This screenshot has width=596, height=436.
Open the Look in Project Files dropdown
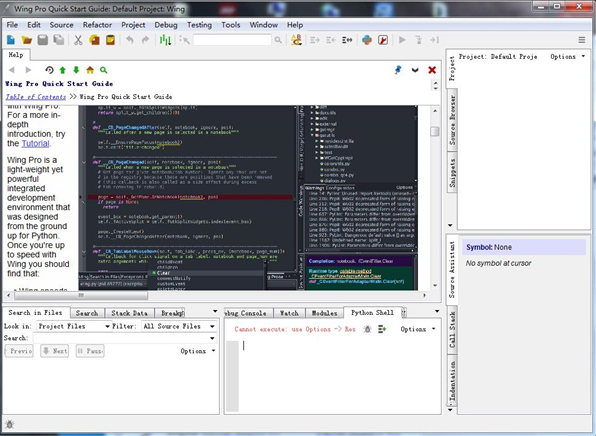pyautogui.click(x=73, y=326)
